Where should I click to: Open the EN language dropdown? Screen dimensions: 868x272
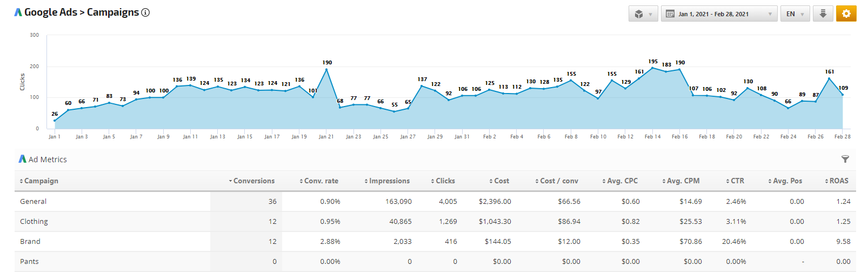[794, 14]
